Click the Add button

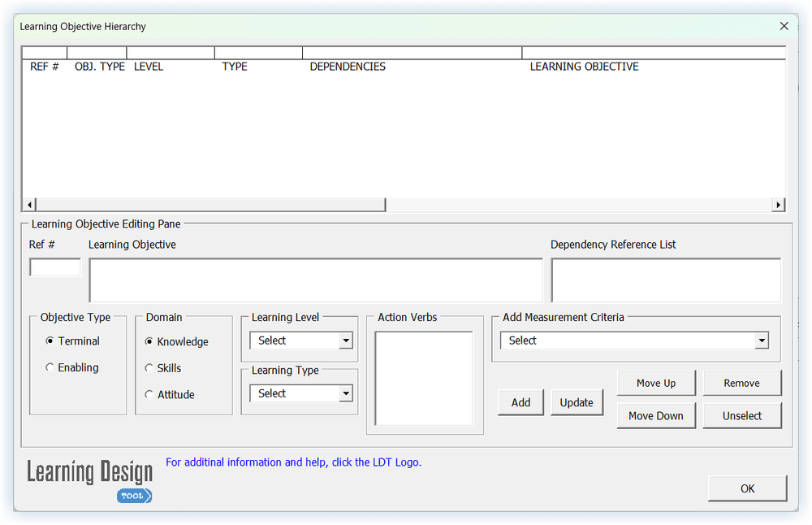(x=520, y=401)
